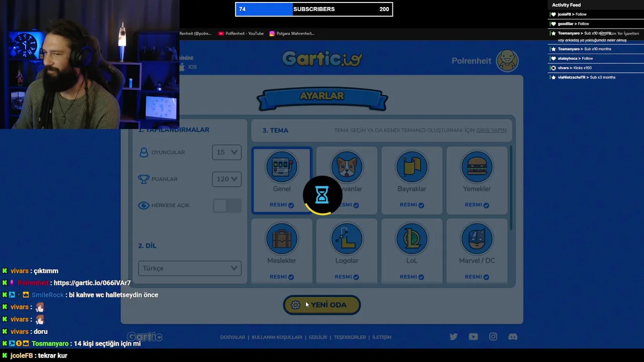This screenshot has width=644, height=362.
Task: Click the 3. TEMA section heading
Action: 275,130
